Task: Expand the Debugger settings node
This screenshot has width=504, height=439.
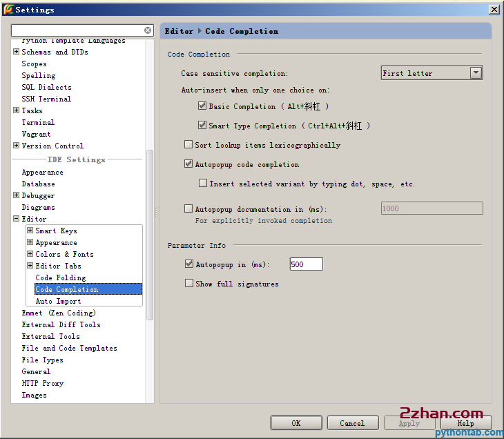Action: [16, 195]
